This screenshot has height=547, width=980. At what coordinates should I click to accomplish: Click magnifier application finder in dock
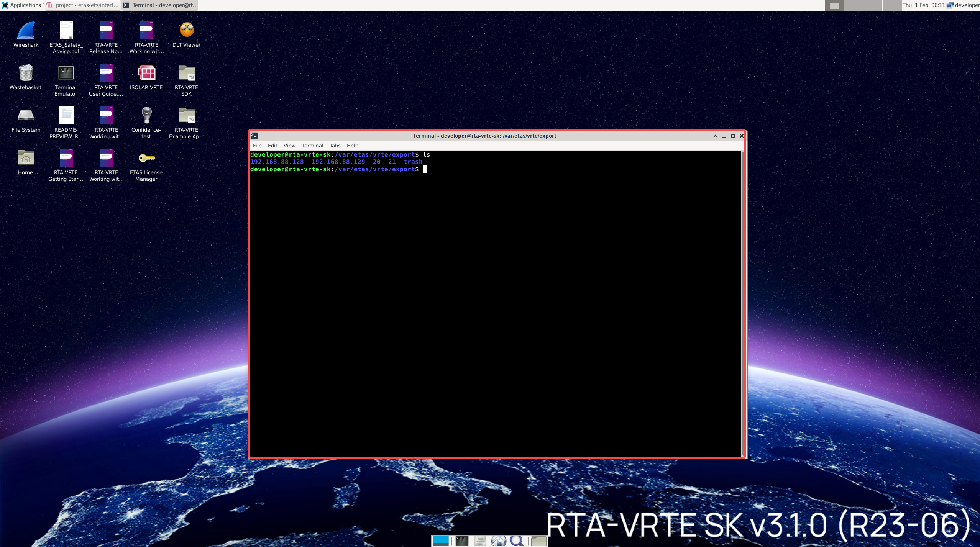[517, 541]
